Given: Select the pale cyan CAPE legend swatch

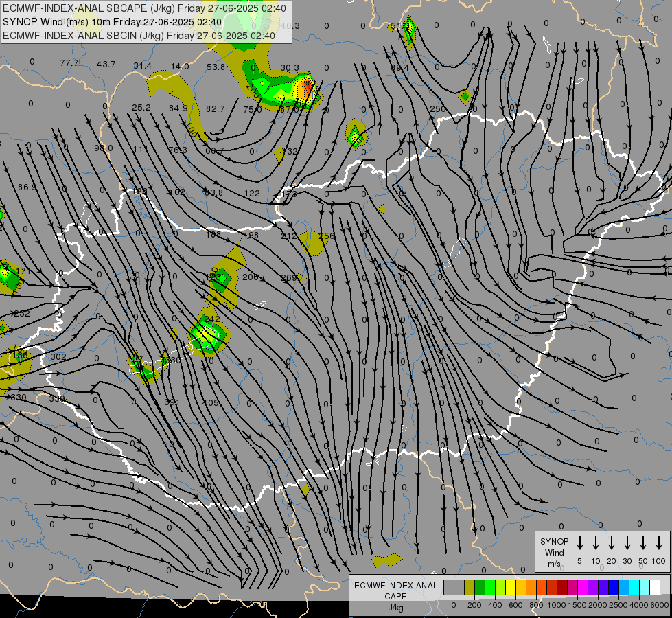Looking at the screenshot, I should 645,587.
